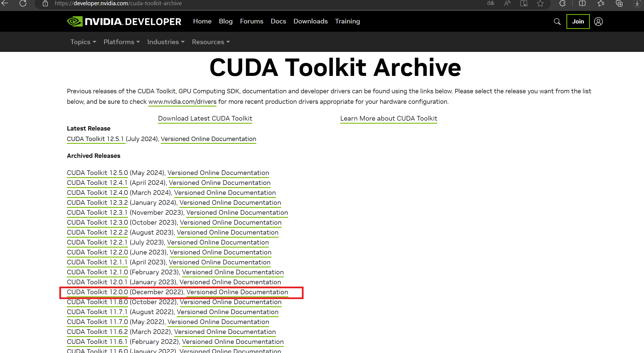This screenshot has width=644, height=353.
Task: Open CUDA Toolkit 12.1.0 link
Action: 97,272
